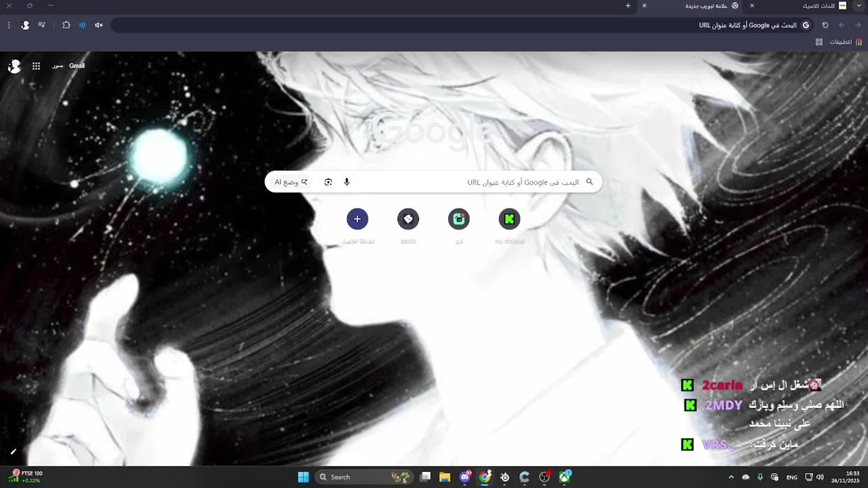The image size is (868, 488).
Task: Click the Google account avatar on page
Action: (x=14, y=66)
